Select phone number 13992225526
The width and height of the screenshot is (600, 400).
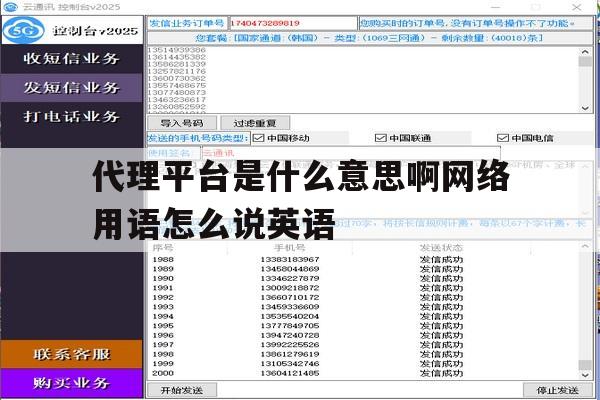(x=290, y=345)
